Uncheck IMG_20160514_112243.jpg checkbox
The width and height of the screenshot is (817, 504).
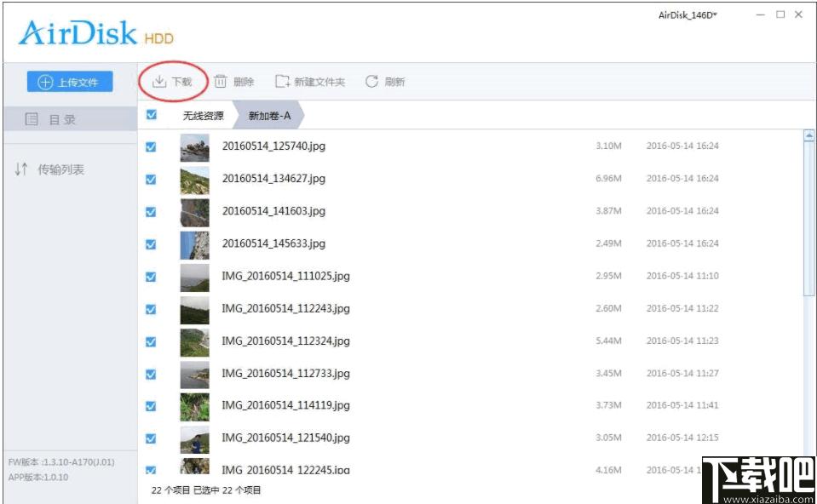click(x=151, y=309)
